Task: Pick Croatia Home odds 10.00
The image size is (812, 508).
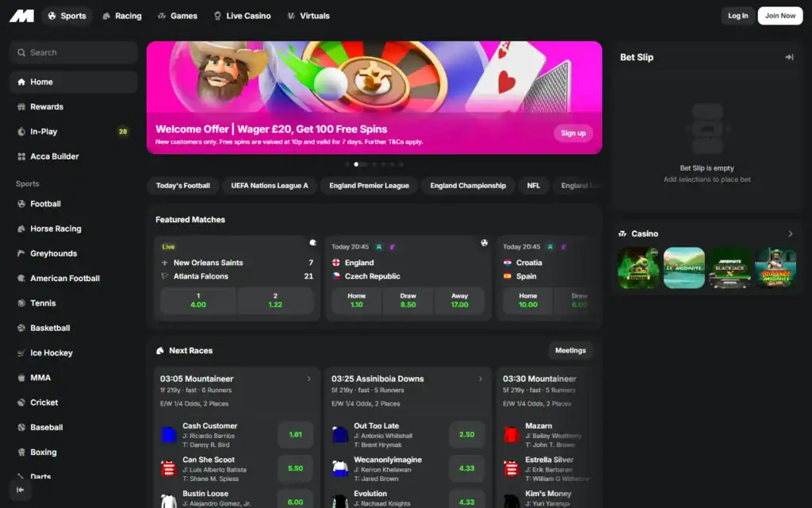Action: 527,301
